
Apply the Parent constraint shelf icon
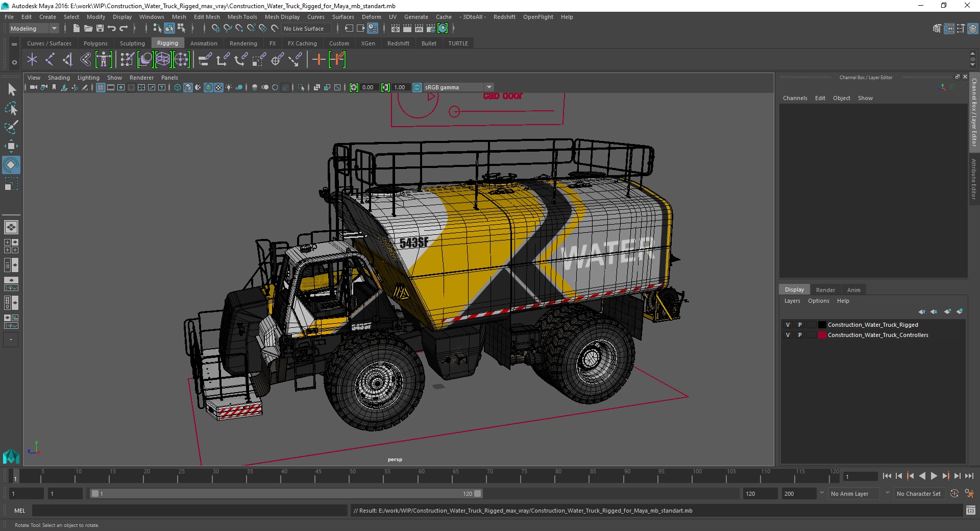pyautogui.click(x=205, y=60)
